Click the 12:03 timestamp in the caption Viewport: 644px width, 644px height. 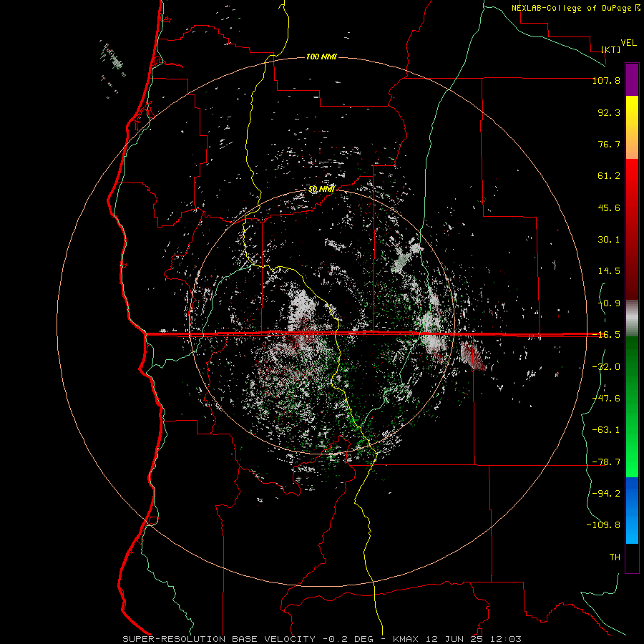[507, 639]
